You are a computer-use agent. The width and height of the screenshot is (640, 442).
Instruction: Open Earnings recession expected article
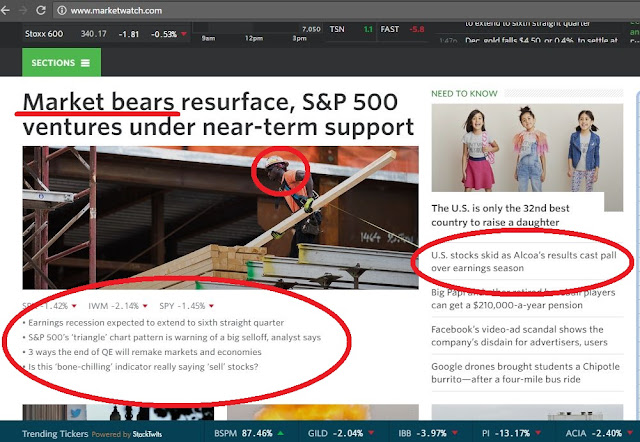[156, 322]
